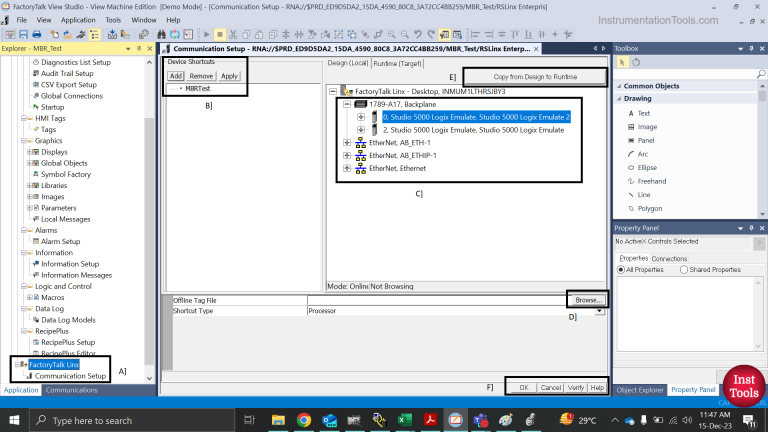Select the All Properties radio button
The height and width of the screenshot is (432, 768).
pos(621,270)
